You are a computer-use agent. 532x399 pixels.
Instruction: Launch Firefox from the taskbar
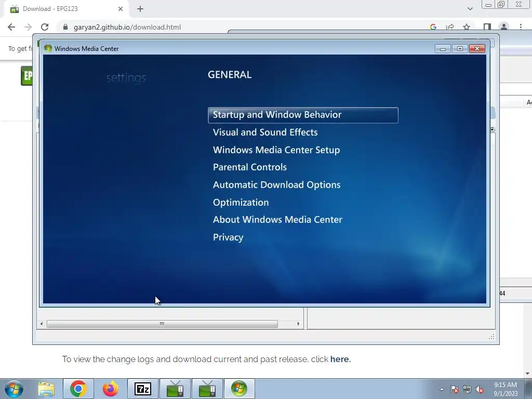111,389
